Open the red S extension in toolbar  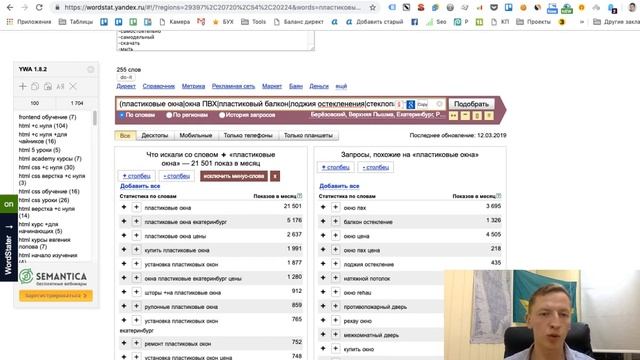(x=421, y=7)
